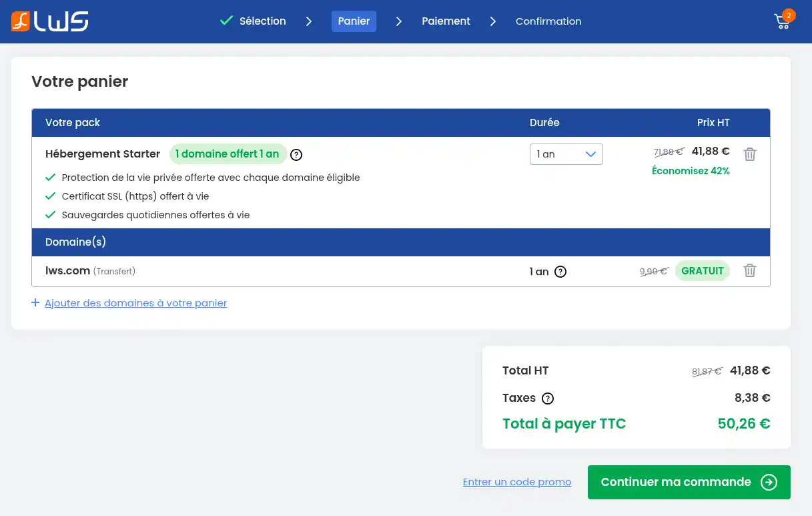Remove the lws.com domain using its trash icon
This screenshot has height=516, width=812.
click(x=749, y=270)
